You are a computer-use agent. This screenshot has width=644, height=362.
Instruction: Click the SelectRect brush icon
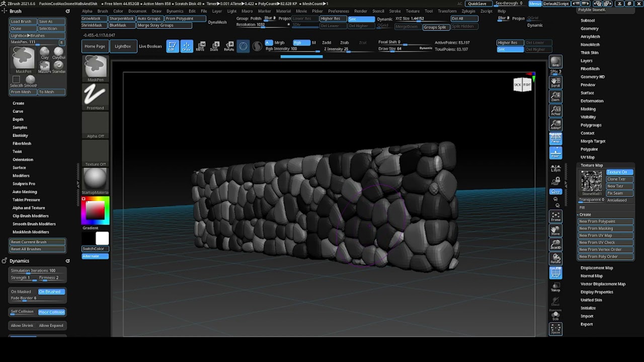(16, 81)
